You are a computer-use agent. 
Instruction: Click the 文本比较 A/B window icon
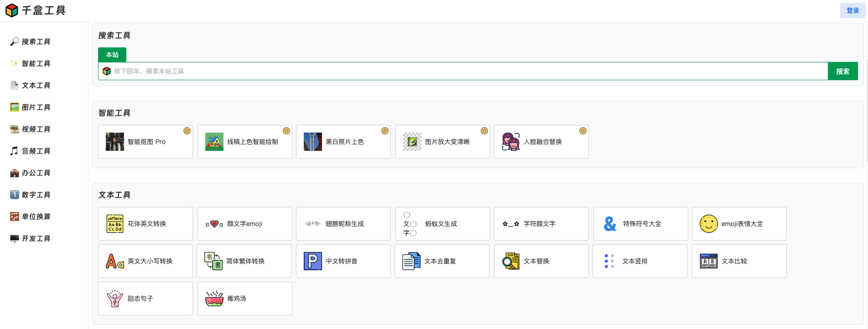(708, 261)
